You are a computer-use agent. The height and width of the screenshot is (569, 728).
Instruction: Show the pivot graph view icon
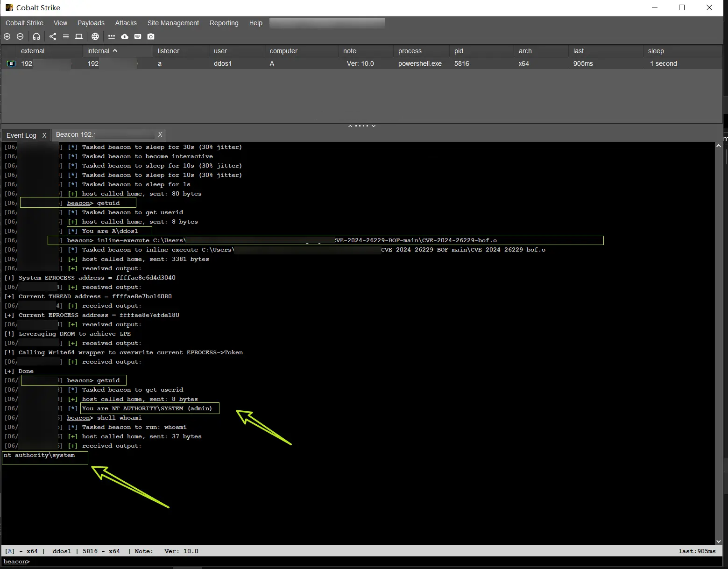pos(53,36)
